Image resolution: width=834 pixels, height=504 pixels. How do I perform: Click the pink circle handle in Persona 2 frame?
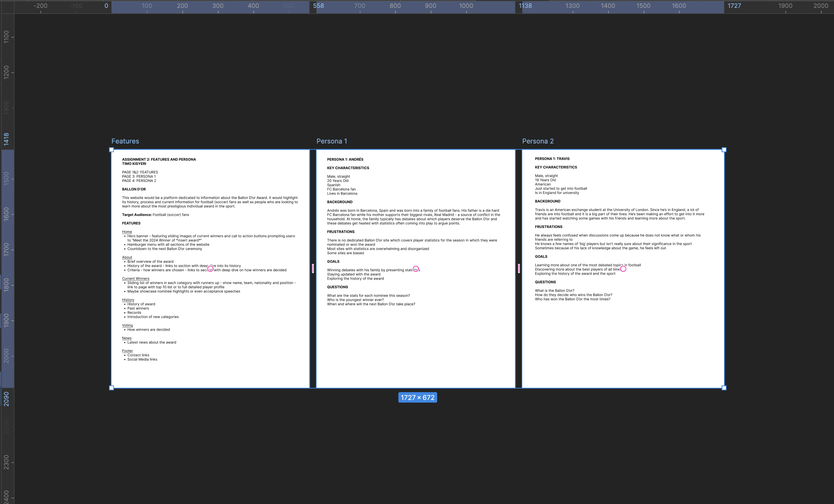click(x=623, y=269)
